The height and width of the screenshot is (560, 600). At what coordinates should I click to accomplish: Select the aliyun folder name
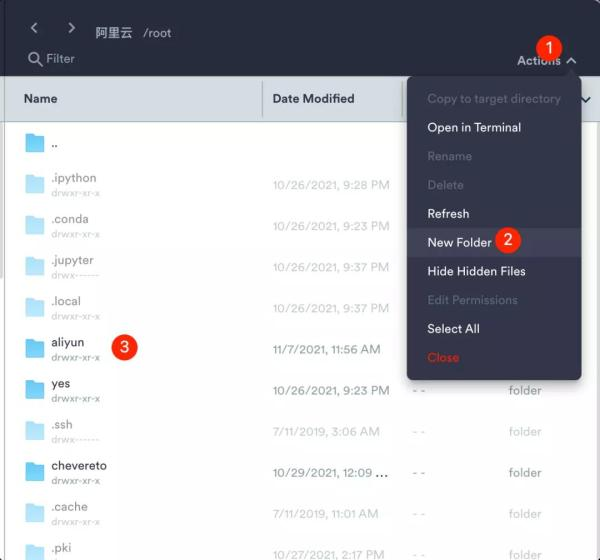coord(67,342)
